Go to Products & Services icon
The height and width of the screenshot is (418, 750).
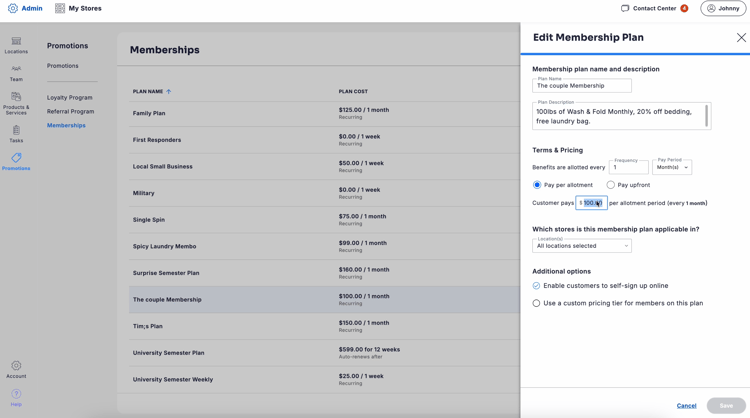point(16,98)
